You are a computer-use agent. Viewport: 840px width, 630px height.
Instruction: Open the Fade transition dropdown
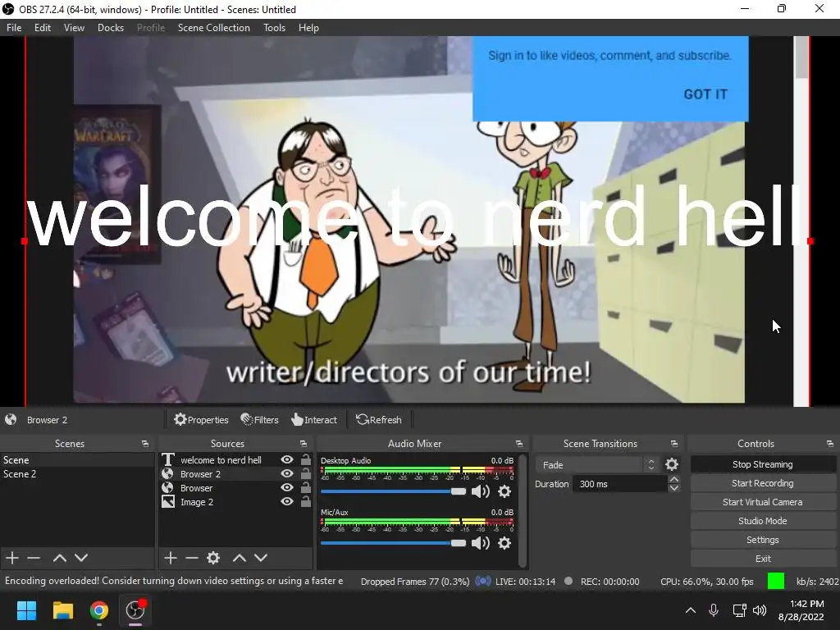597,464
